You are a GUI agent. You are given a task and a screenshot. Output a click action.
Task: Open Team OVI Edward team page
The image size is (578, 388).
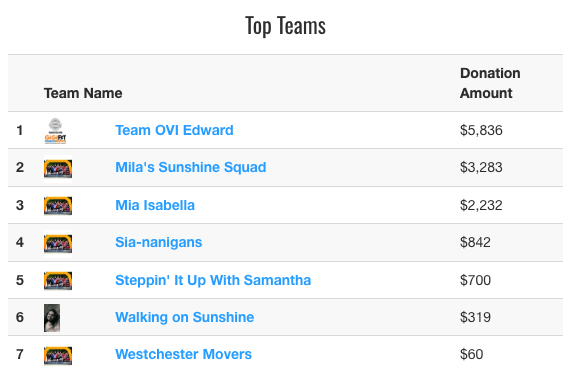pyautogui.click(x=174, y=130)
